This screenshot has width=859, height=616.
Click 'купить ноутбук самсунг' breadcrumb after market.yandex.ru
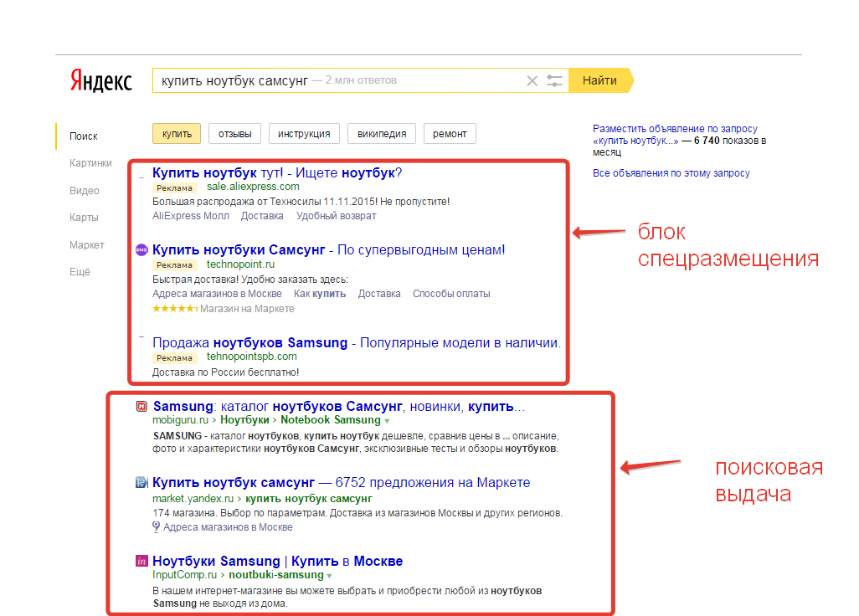click(x=308, y=499)
